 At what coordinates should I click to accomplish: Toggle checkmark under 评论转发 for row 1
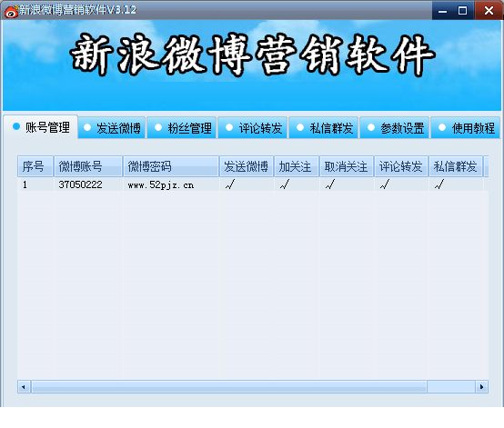pyautogui.click(x=385, y=184)
